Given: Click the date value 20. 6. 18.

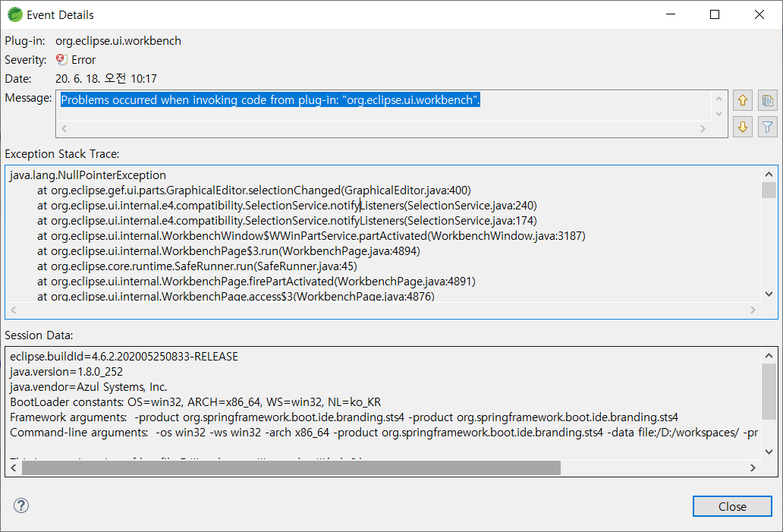Looking at the screenshot, I should coord(106,78).
